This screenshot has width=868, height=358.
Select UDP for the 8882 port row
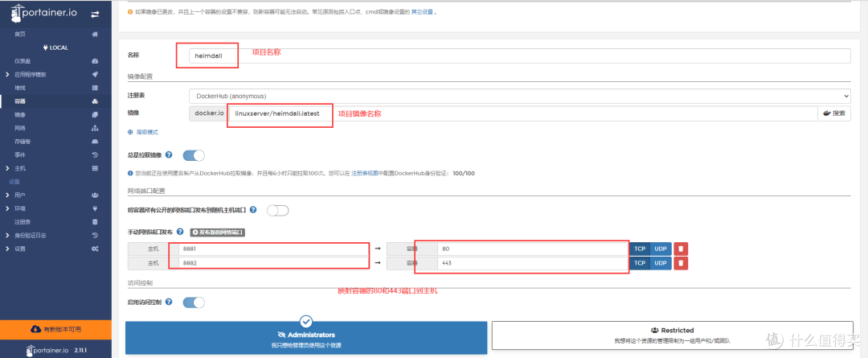[x=661, y=263]
